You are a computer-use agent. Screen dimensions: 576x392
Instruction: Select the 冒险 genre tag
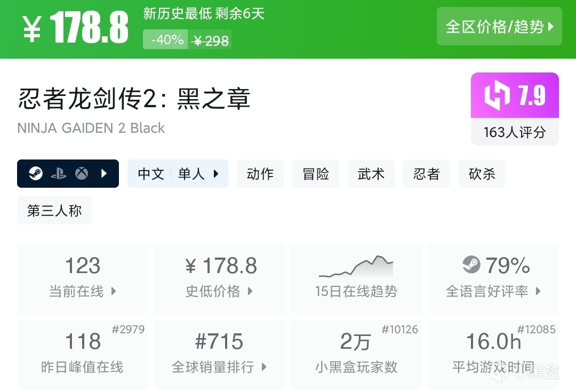[316, 174]
